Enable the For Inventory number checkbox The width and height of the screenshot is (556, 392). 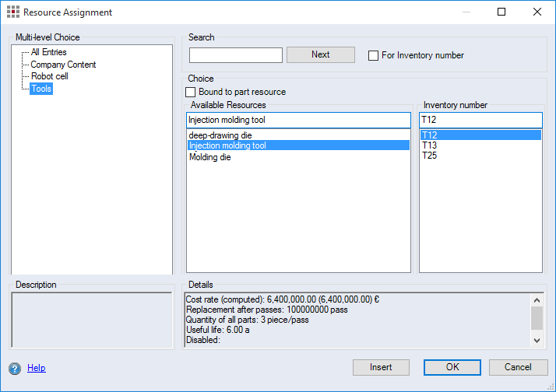[373, 55]
